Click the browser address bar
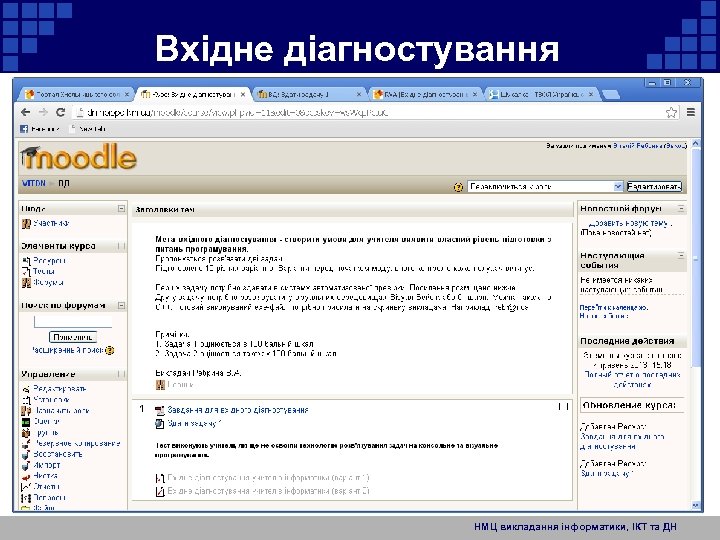 tap(367, 112)
